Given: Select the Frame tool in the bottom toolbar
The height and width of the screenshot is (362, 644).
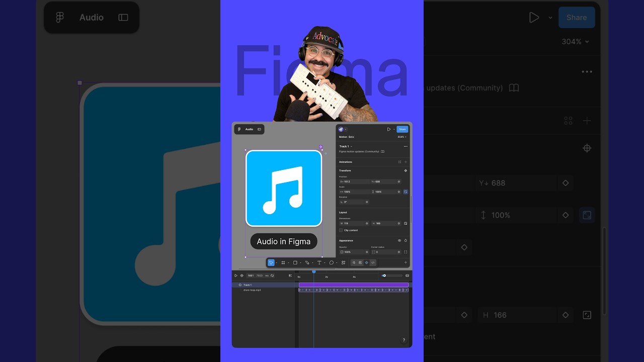Looking at the screenshot, I should tap(283, 262).
